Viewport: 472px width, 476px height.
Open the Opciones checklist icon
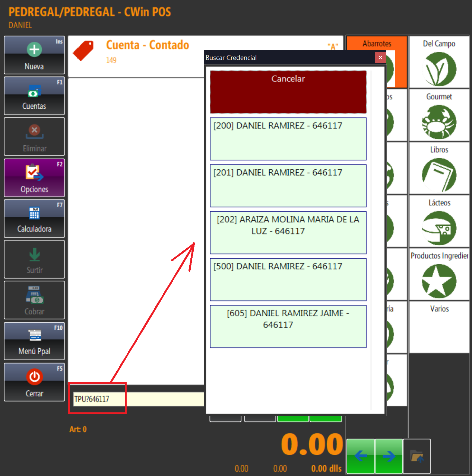pyautogui.click(x=34, y=173)
